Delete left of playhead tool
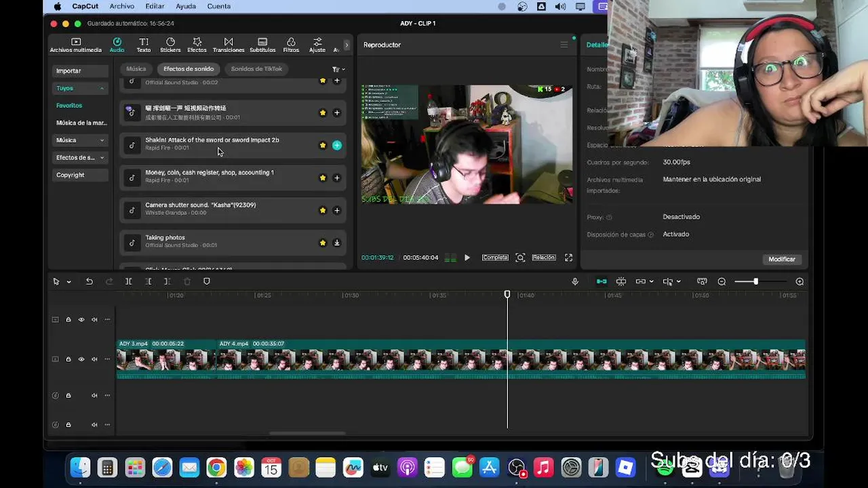This screenshot has width=868, height=488. (x=149, y=281)
